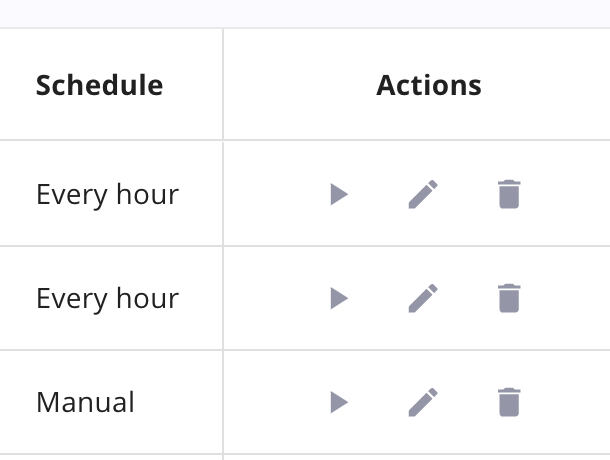This screenshot has height=460, width=610.
Task: Delete the first Every hour entry
Action: click(509, 194)
